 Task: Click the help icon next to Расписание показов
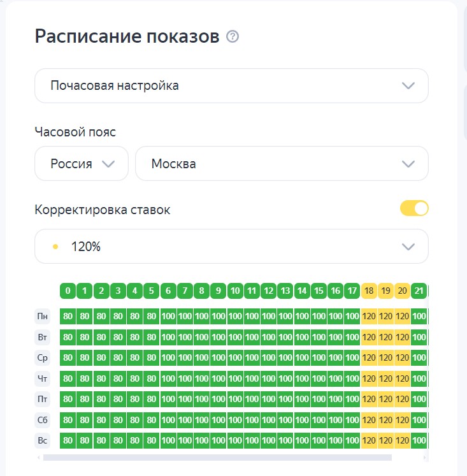pyautogui.click(x=233, y=37)
